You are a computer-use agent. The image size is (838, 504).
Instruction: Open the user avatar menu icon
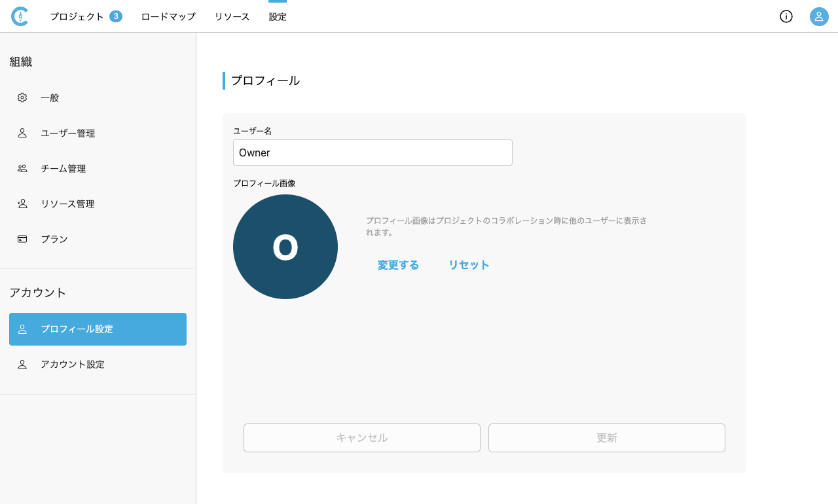pos(819,16)
